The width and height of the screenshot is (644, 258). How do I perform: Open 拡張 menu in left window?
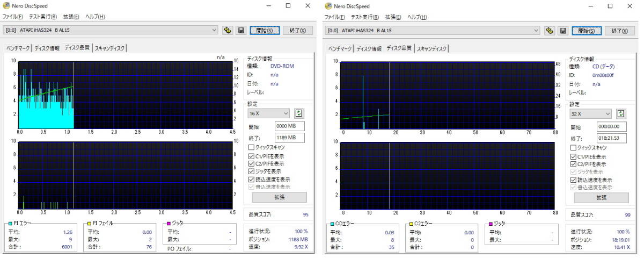[x=70, y=17]
